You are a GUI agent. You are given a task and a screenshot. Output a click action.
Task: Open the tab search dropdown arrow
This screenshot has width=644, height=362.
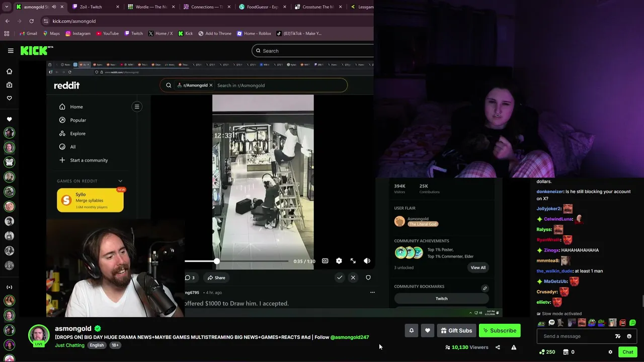click(x=7, y=7)
